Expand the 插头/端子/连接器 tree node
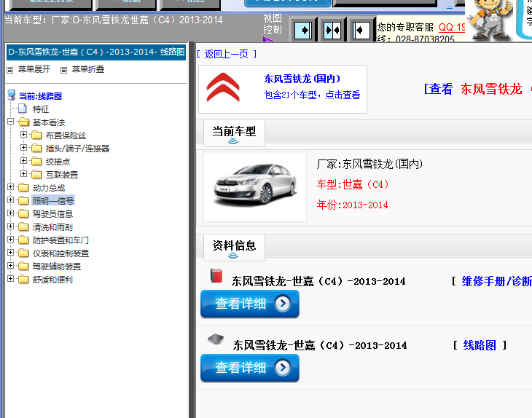Image resolution: width=532 pixels, height=418 pixels. pyautogui.click(x=23, y=148)
